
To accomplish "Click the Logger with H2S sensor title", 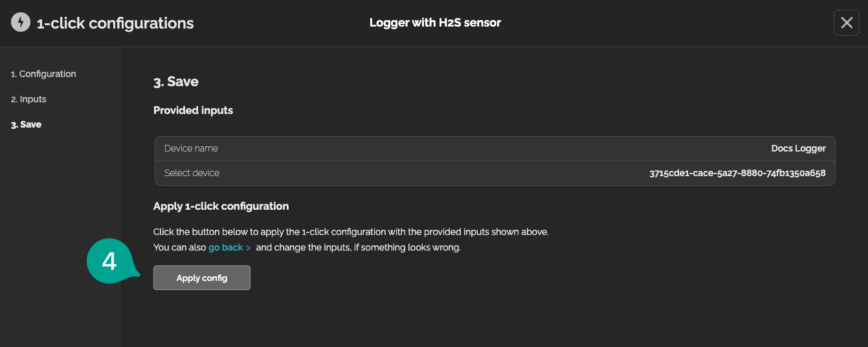I will click(x=435, y=23).
